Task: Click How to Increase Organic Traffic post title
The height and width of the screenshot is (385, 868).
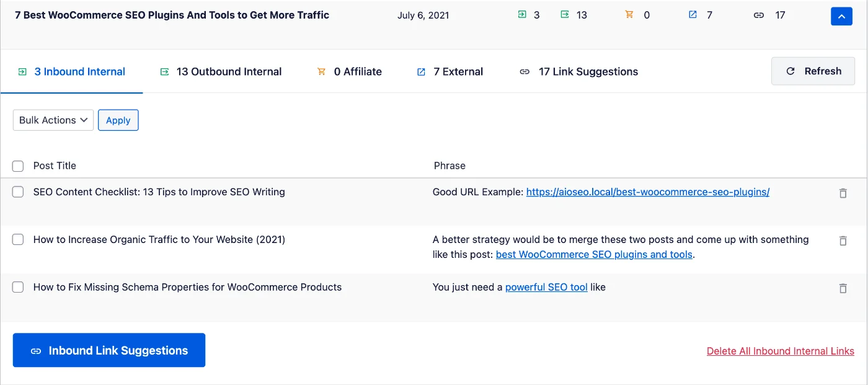Action: (x=159, y=239)
